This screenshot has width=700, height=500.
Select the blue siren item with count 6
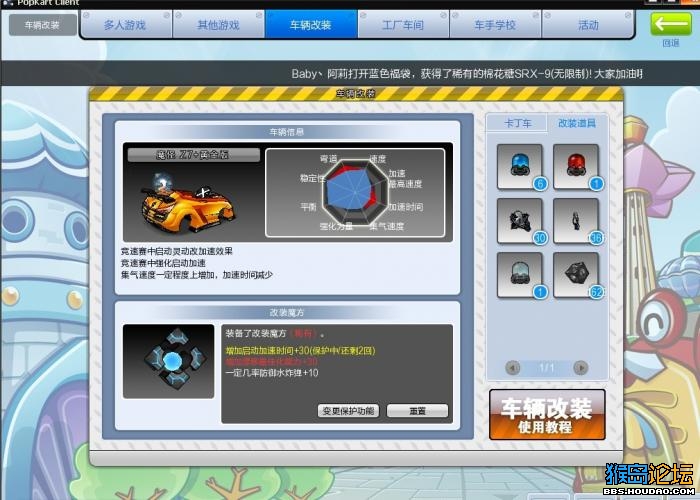point(520,167)
